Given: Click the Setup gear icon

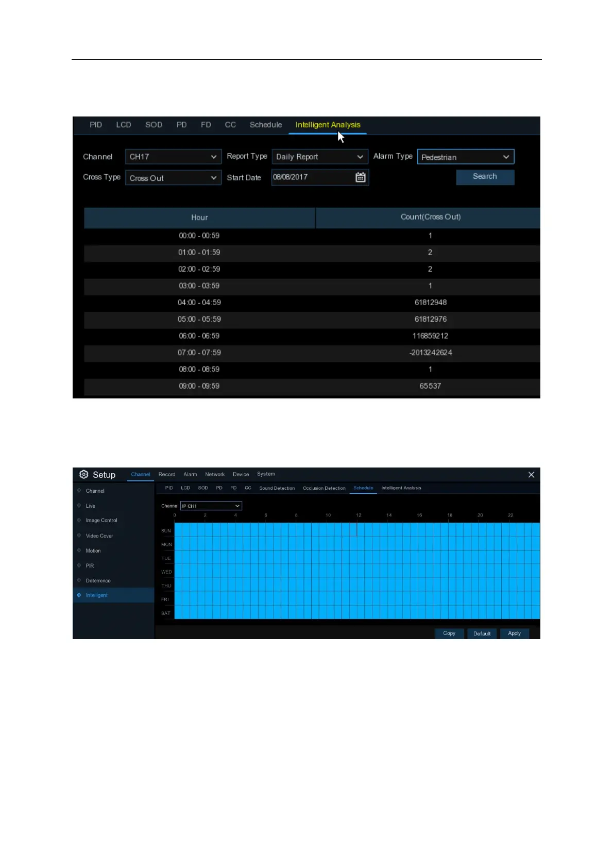Looking at the screenshot, I should (x=83, y=474).
